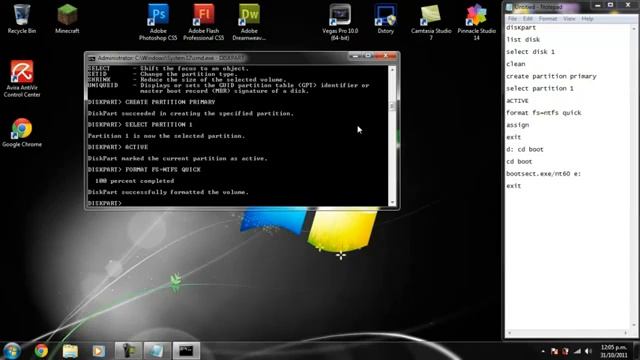Image resolution: width=640 pixels, height=360 pixels.
Task: Click the command prompt scroll down arrow
Action: [x=392, y=202]
